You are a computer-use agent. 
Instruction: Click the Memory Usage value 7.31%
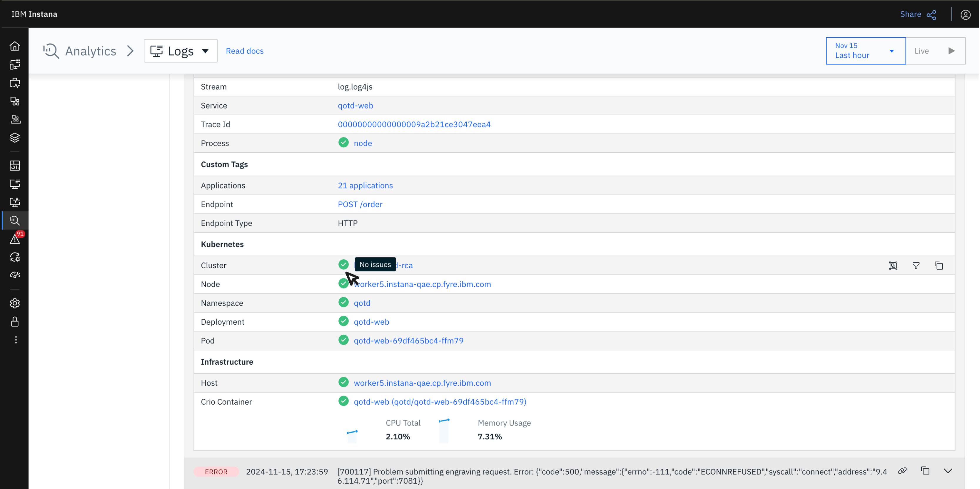(490, 437)
